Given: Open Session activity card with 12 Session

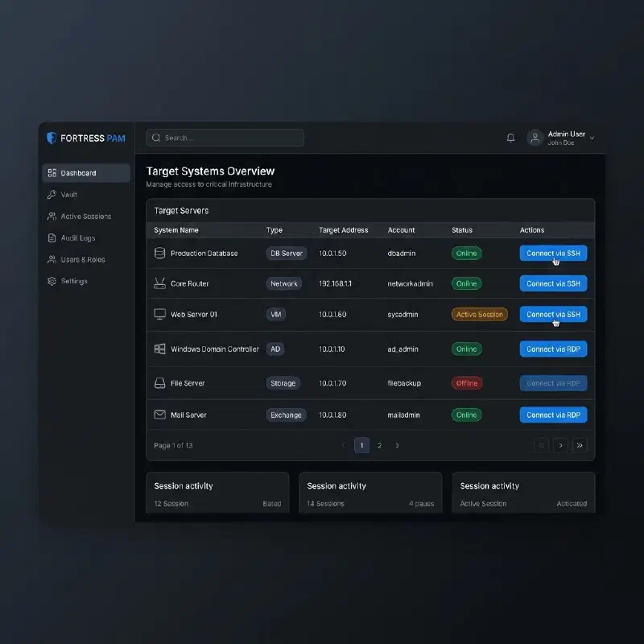Looking at the screenshot, I should pyautogui.click(x=217, y=493).
